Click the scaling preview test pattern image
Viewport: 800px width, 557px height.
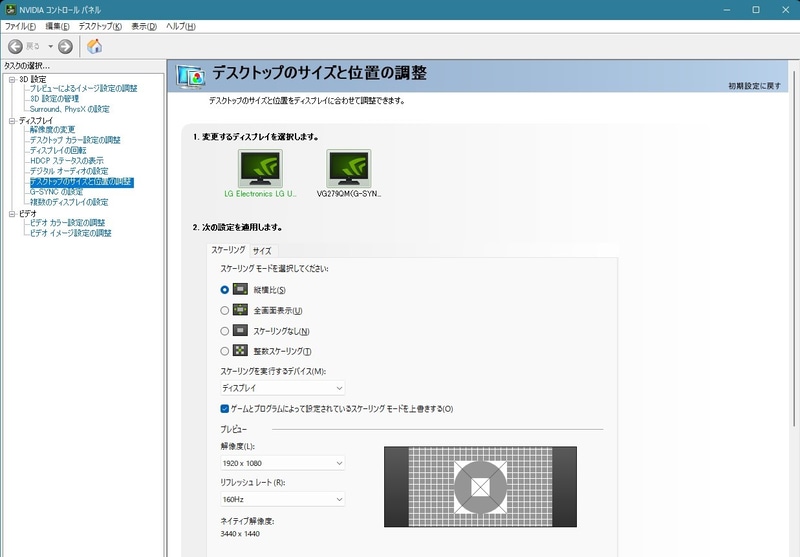tap(480, 487)
